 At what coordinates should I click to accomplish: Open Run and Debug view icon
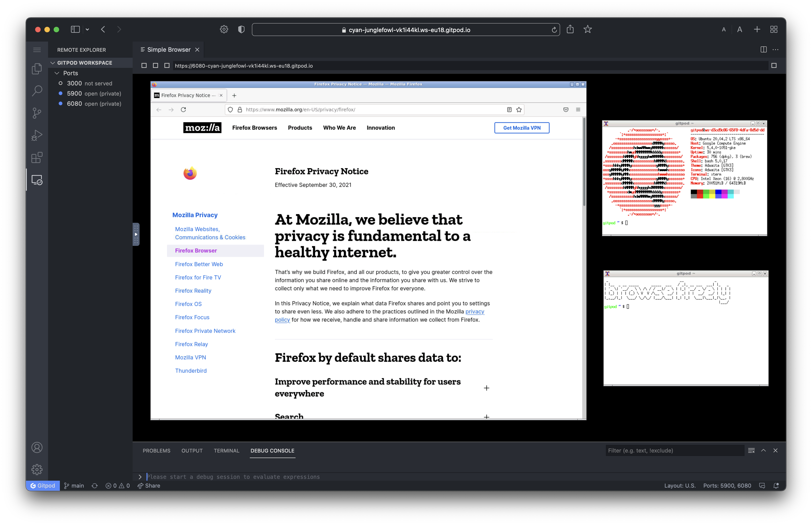coord(37,135)
